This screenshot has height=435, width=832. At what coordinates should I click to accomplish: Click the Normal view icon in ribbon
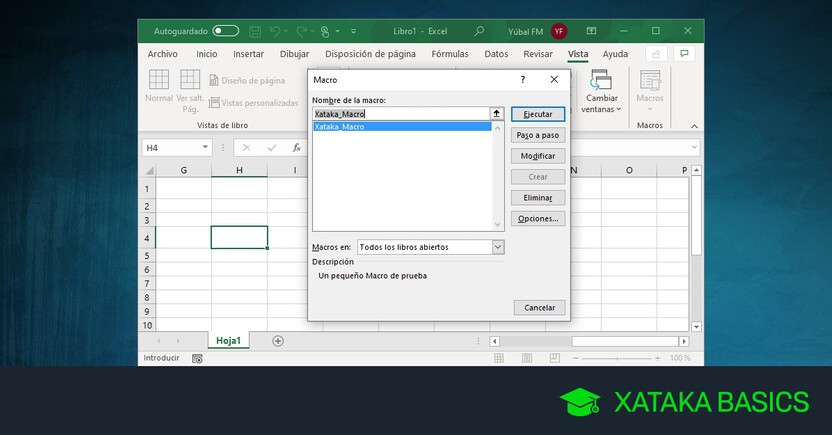click(x=158, y=80)
